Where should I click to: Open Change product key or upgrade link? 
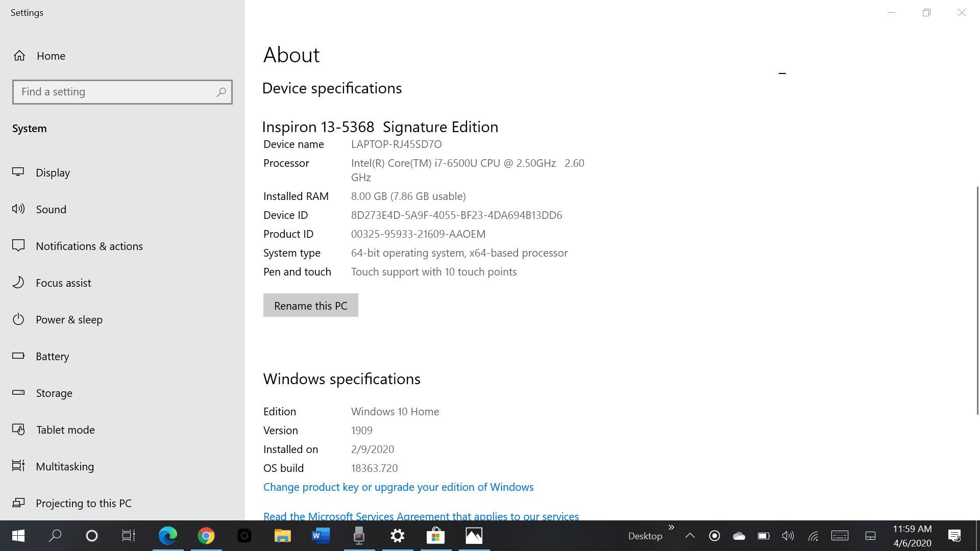(398, 487)
